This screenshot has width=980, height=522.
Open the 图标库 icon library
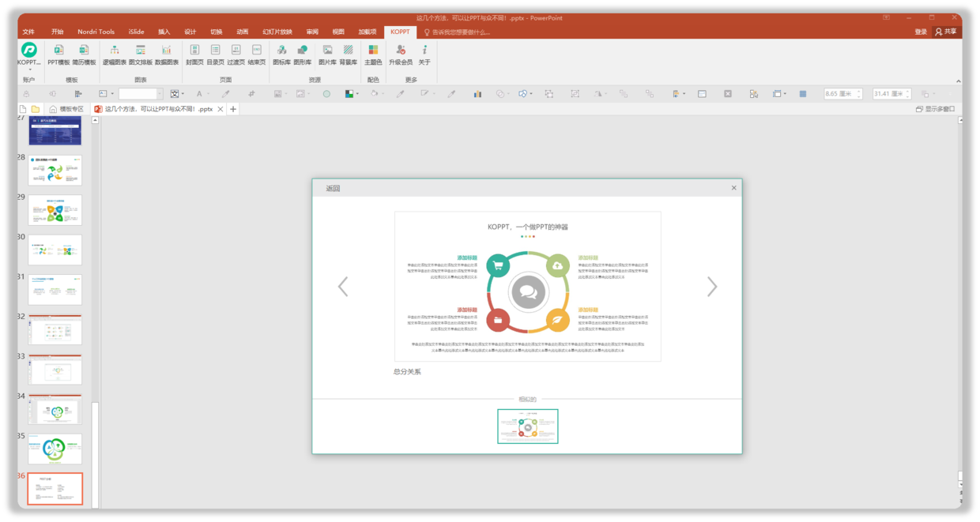281,54
